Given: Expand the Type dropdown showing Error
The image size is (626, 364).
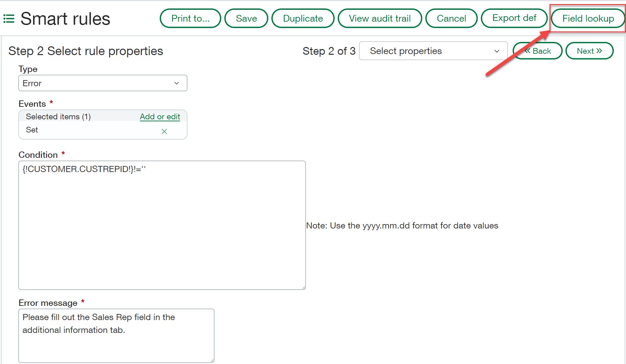Looking at the screenshot, I should coord(103,83).
